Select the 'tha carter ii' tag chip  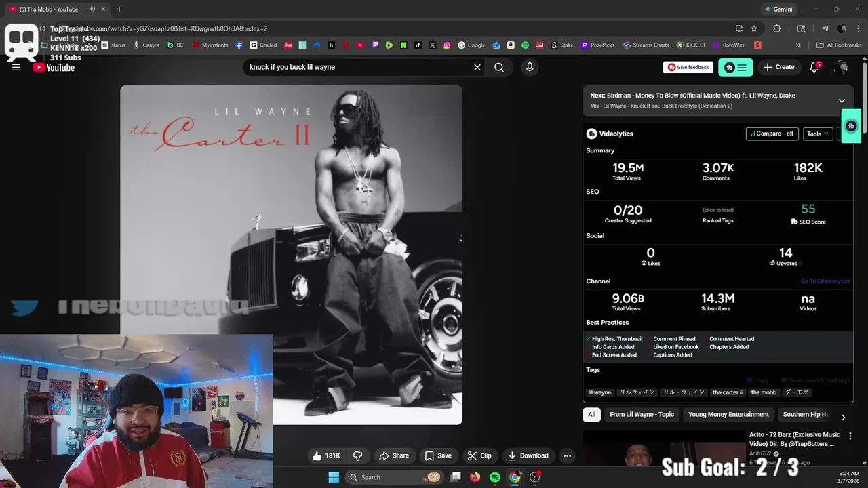pyautogui.click(x=728, y=392)
